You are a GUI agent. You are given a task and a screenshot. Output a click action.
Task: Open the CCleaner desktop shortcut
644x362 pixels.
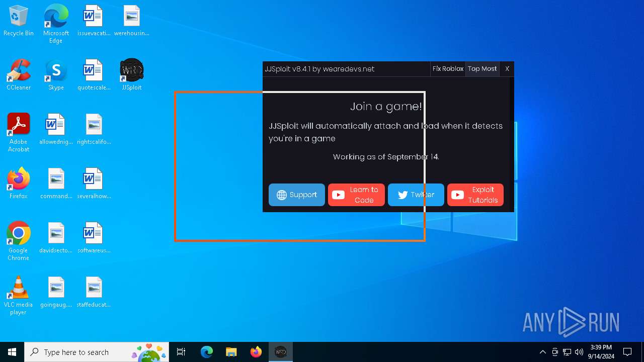tap(19, 75)
